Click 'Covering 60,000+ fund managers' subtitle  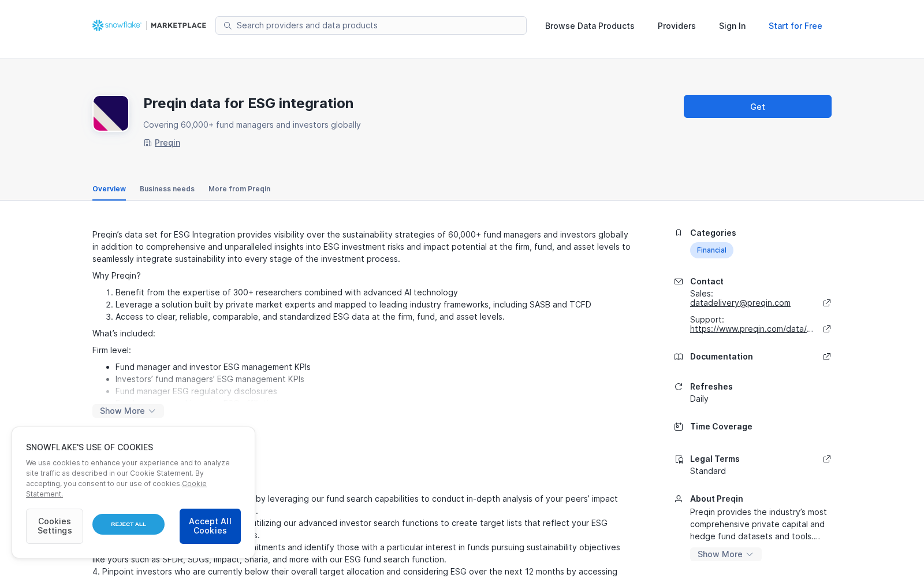(252, 125)
